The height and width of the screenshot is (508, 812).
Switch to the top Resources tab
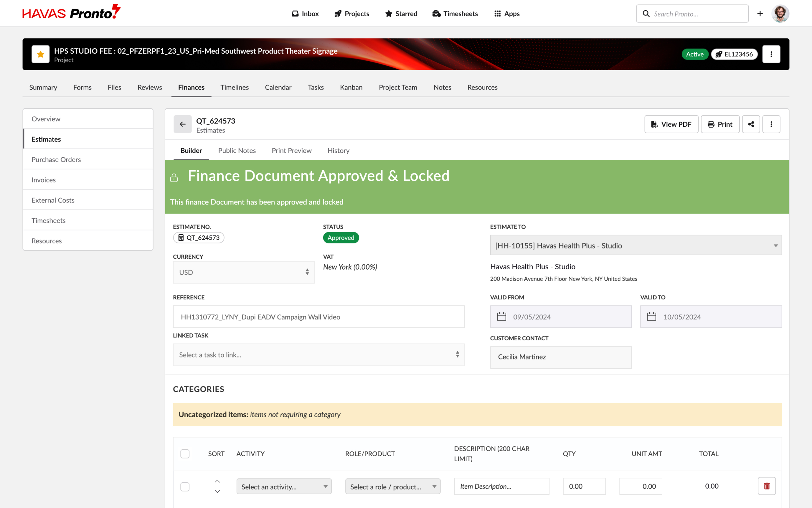(x=482, y=87)
